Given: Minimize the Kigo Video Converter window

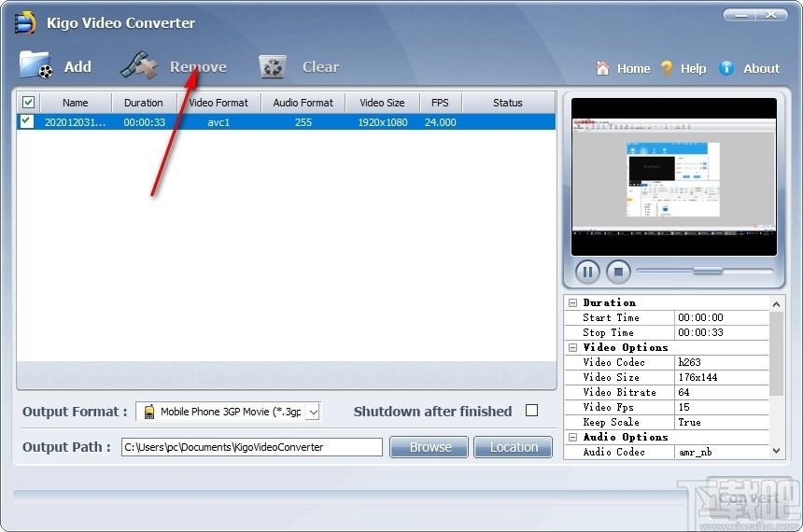Looking at the screenshot, I should click(740, 15).
